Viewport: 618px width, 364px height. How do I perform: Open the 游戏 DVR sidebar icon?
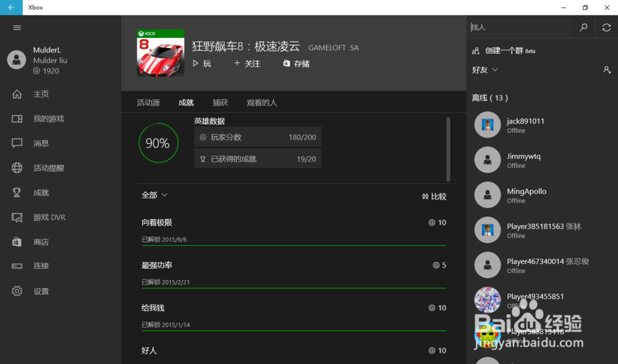(17, 217)
